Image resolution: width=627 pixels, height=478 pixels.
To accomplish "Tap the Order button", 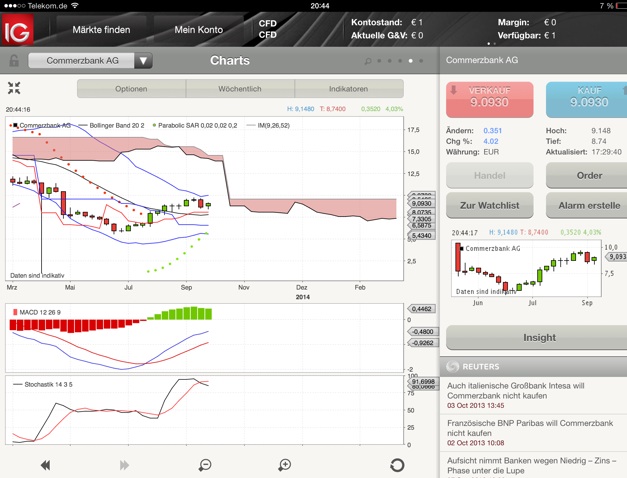I will [586, 175].
